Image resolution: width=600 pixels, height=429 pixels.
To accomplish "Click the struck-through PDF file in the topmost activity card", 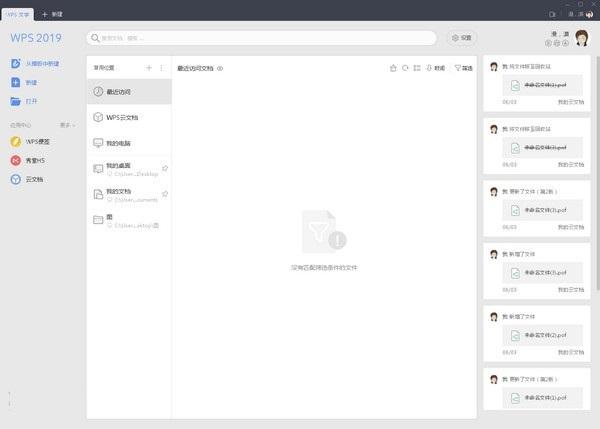I will click(x=542, y=85).
